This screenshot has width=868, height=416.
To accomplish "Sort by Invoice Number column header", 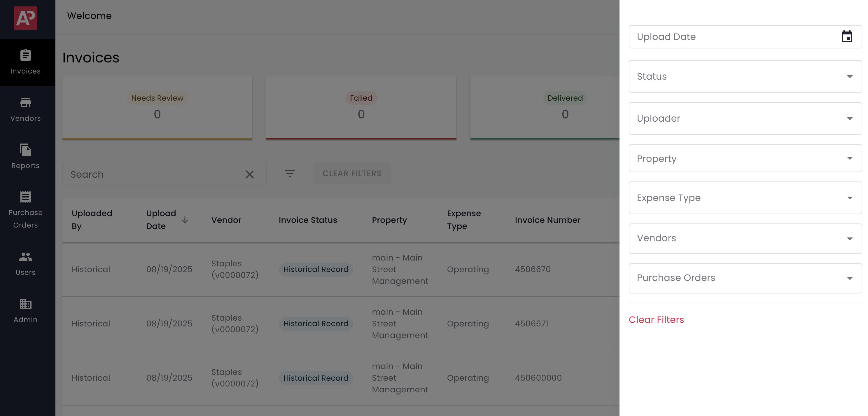I will [547, 220].
